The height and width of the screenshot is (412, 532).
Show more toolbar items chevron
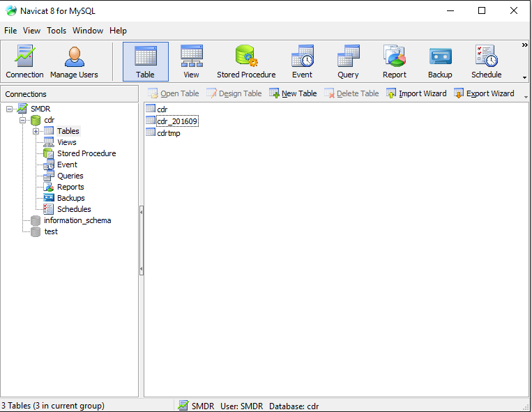tap(524, 45)
